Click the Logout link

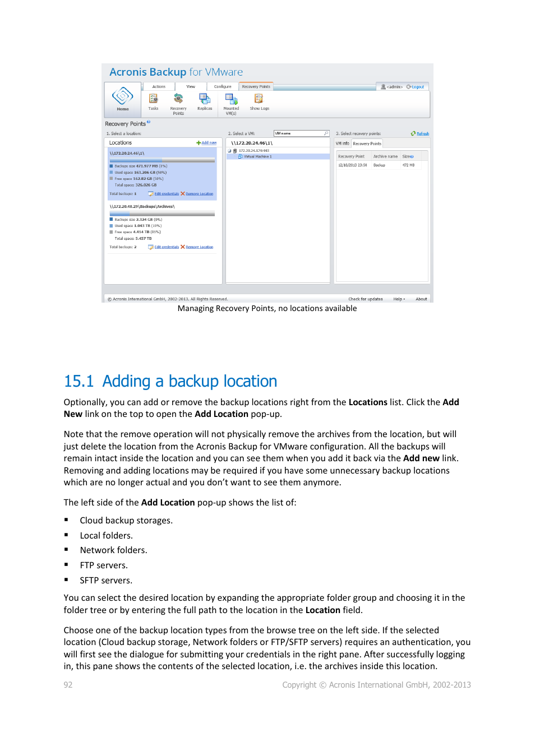418,87
